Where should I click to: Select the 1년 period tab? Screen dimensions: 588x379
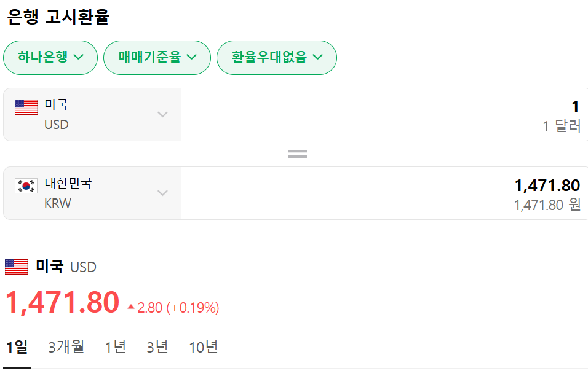[116, 347]
